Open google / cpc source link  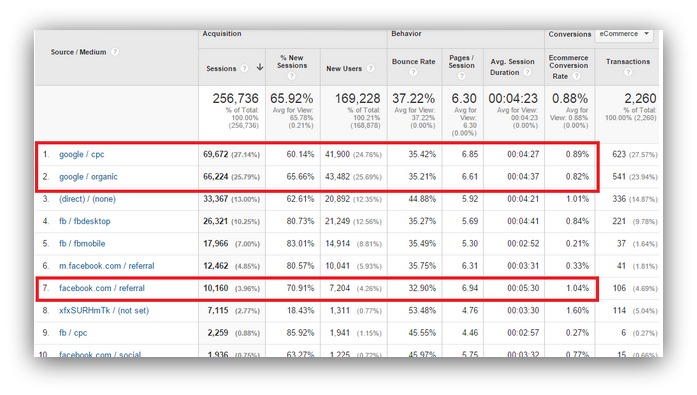(x=82, y=155)
